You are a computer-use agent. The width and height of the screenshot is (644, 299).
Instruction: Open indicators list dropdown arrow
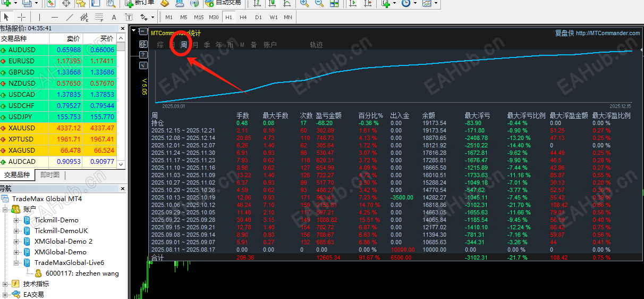click(394, 3)
